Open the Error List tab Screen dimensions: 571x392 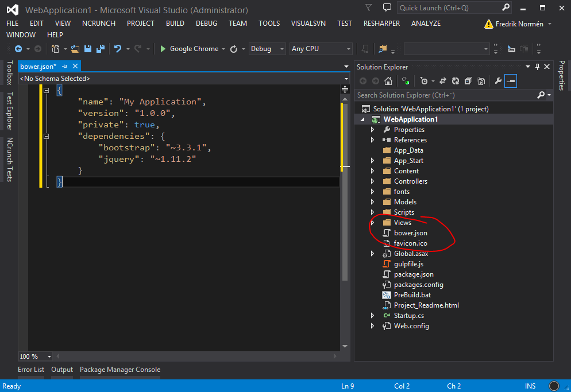[31, 370]
